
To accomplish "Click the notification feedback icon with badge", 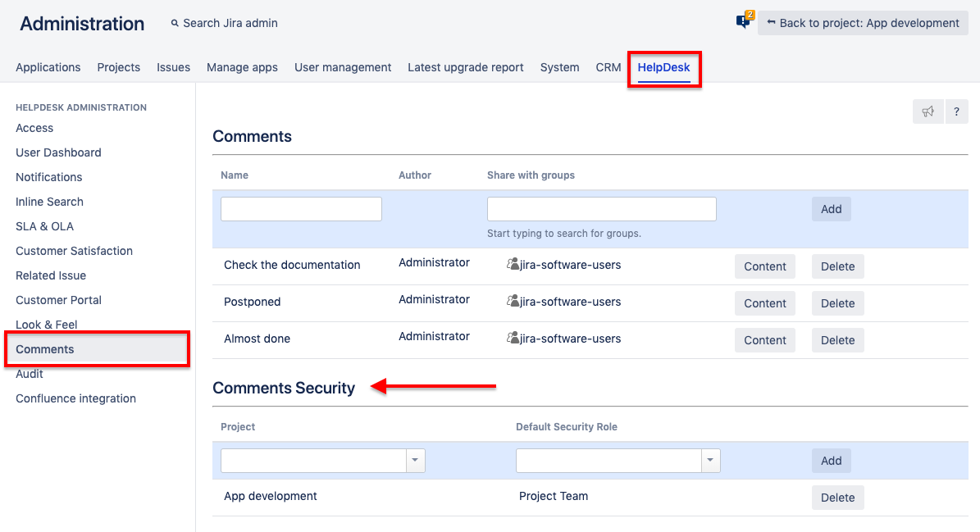I will coord(745,21).
